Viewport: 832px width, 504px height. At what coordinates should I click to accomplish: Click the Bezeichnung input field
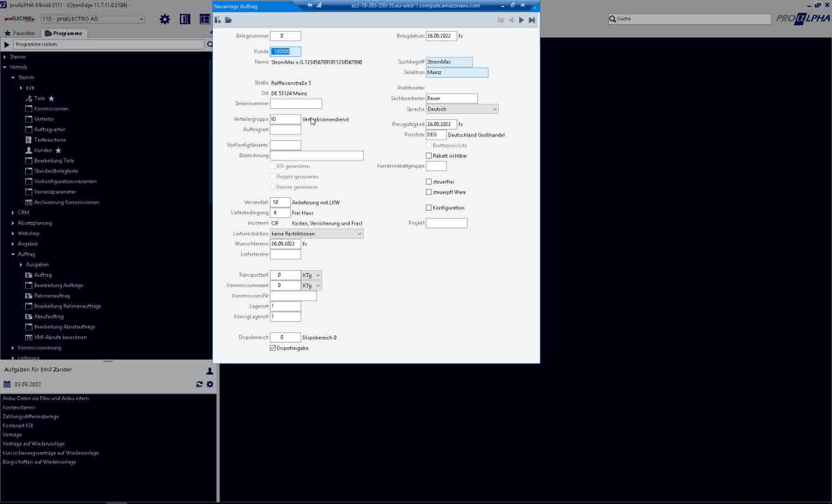coord(317,155)
